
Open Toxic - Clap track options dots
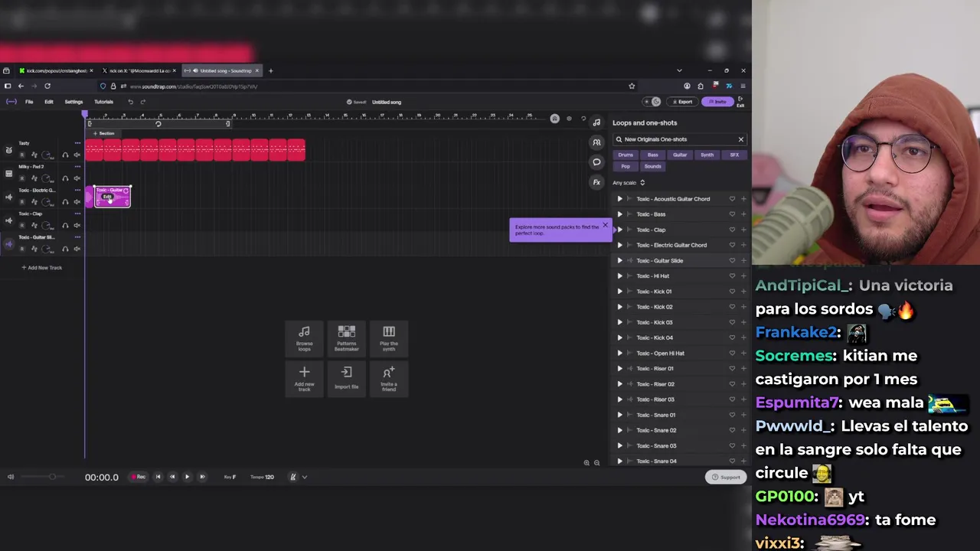point(77,214)
